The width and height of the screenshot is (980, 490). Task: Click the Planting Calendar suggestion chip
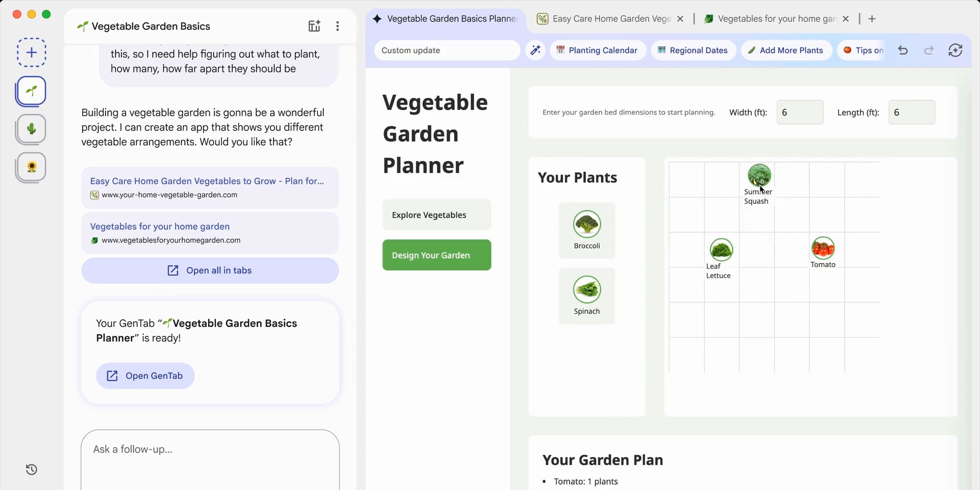click(598, 50)
